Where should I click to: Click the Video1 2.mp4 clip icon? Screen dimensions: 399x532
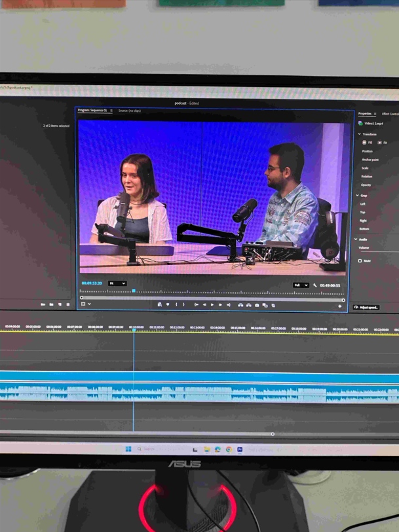360,124
